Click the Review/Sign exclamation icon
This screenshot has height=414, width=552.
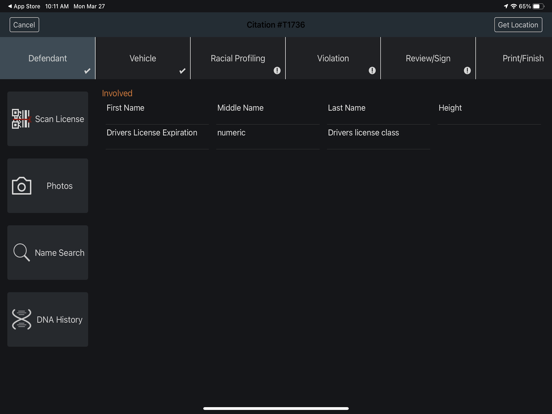click(467, 70)
